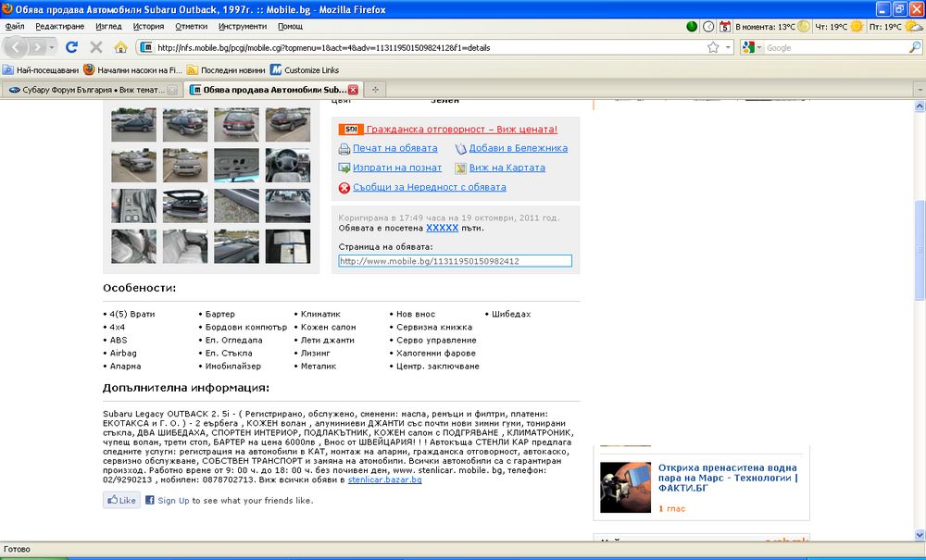
Task: Open the Редактиране menu
Action: 59,27
